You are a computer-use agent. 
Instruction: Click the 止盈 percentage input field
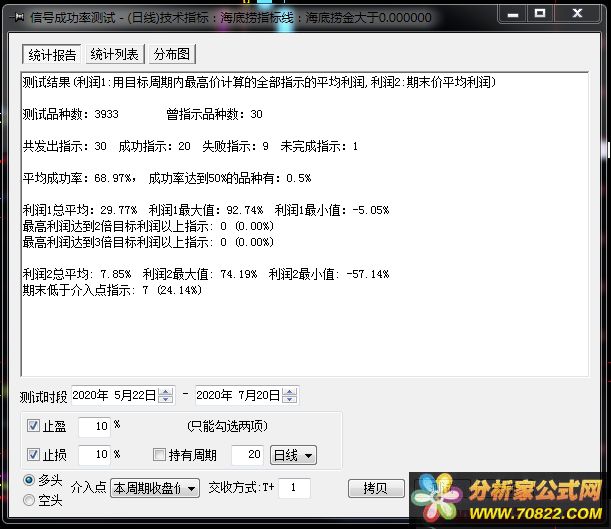pyautogui.click(x=94, y=426)
